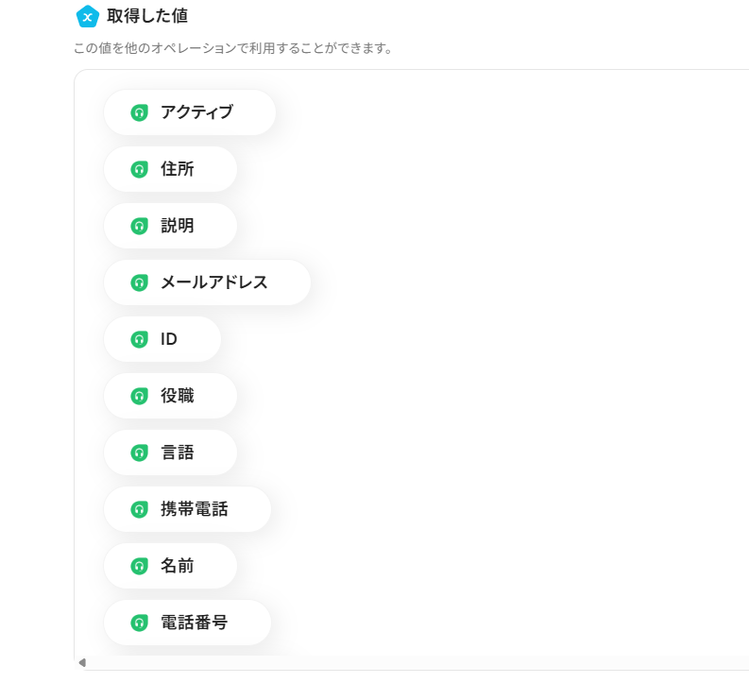Click the green icon beside ID

tap(139, 339)
